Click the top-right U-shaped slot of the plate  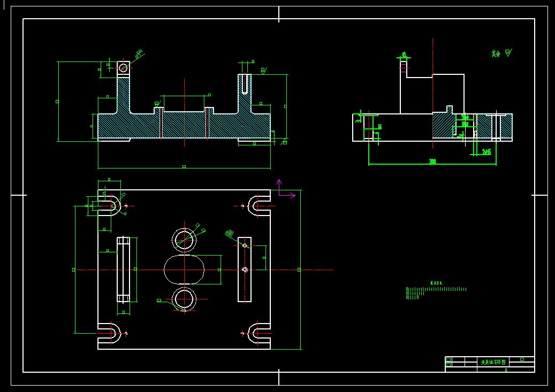pos(259,206)
